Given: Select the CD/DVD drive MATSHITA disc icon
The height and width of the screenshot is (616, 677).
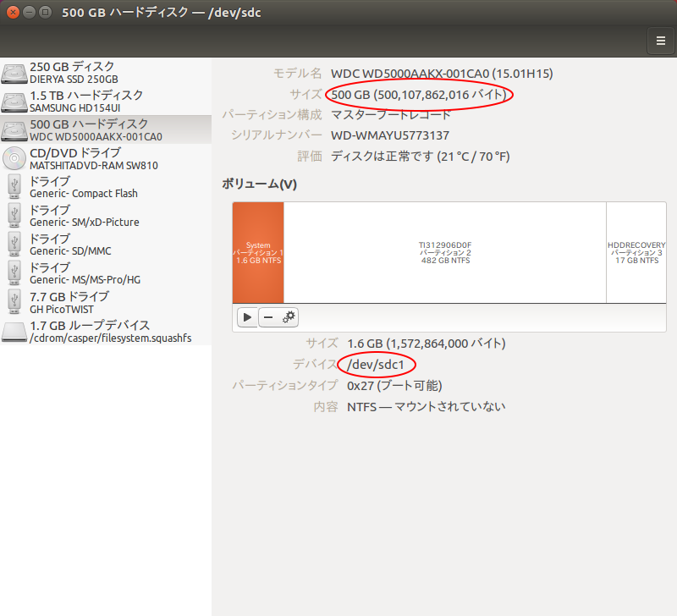Looking at the screenshot, I should point(14,159).
